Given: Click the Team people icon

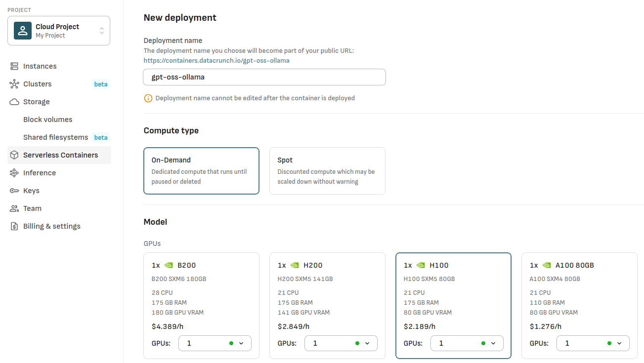Looking at the screenshot, I should point(14,208).
